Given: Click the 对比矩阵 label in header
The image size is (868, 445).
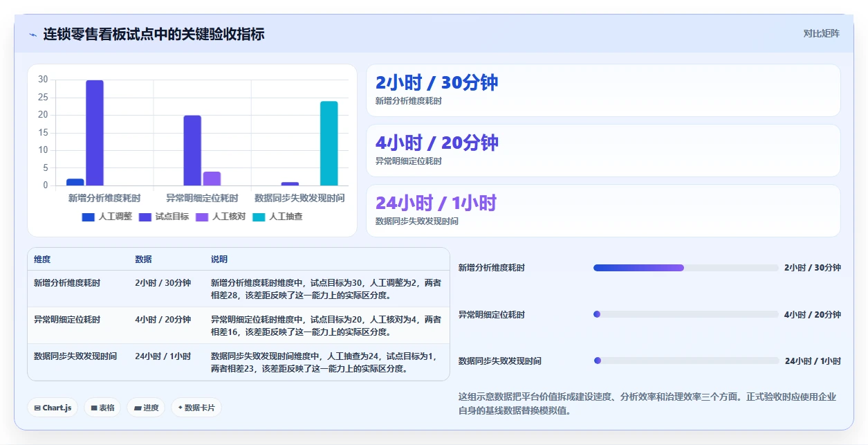Looking at the screenshot, I should pos(822,34).
